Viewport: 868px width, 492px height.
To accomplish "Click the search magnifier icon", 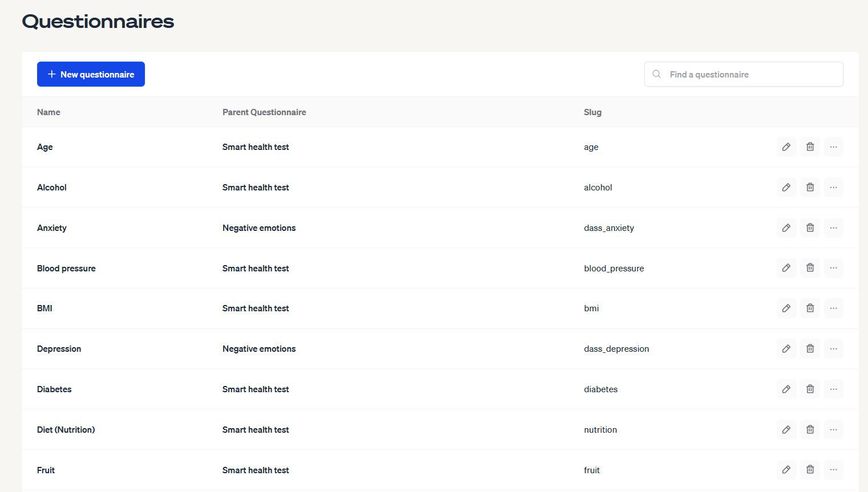I will coord(656,74).
